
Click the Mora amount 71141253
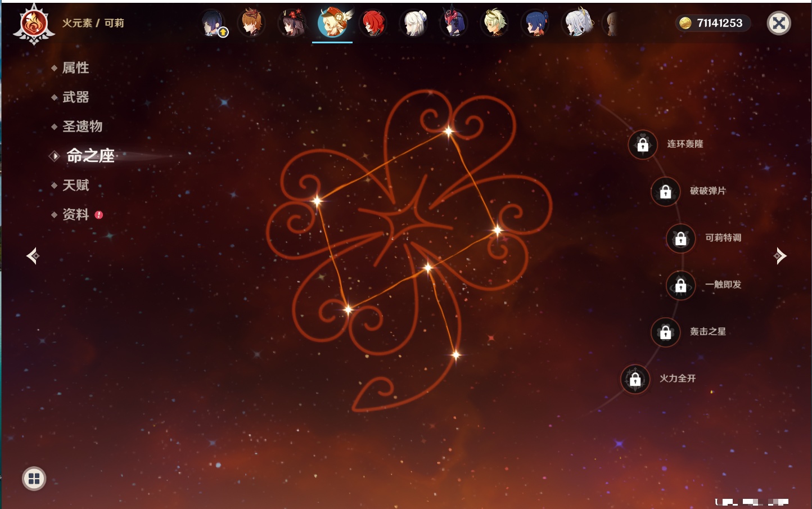[x=720, y=23]
